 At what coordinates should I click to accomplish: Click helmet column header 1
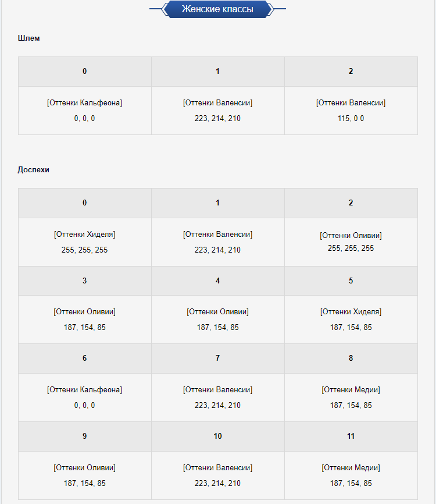point(217,72)
